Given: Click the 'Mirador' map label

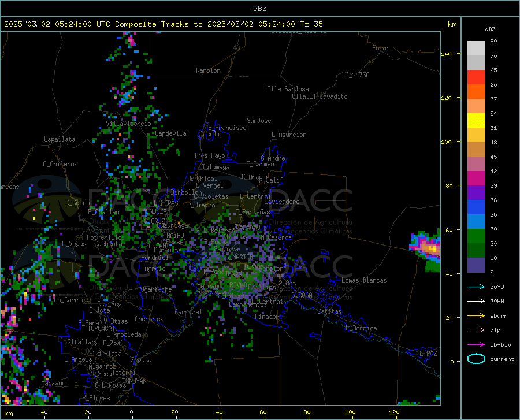Looking at the screenshot, I should coord(267,317).
